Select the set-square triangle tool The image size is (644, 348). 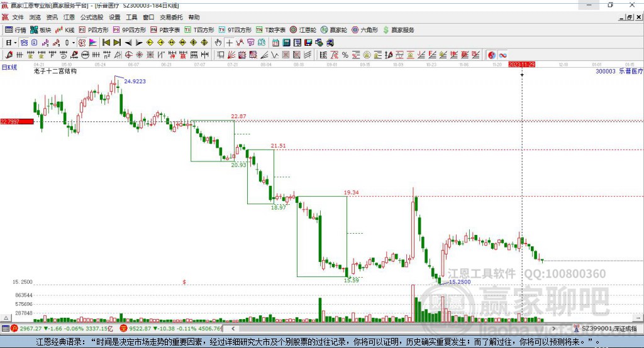pyautogui.click(x=118, y=55)
